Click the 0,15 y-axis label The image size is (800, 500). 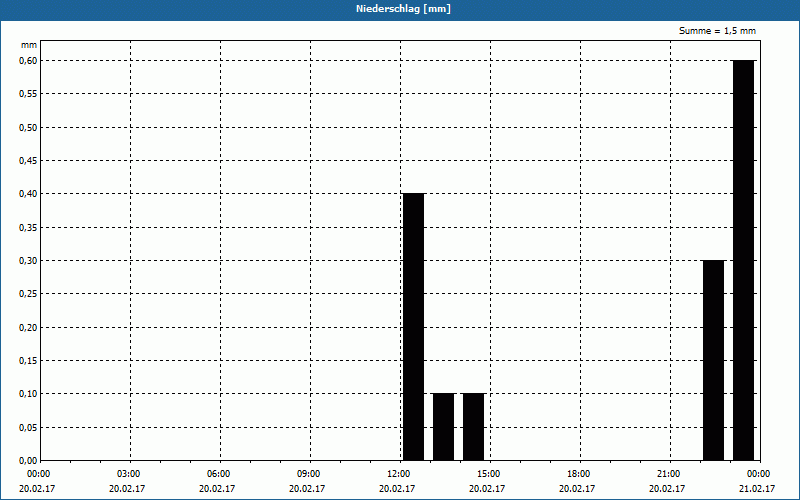coord(28,361)
